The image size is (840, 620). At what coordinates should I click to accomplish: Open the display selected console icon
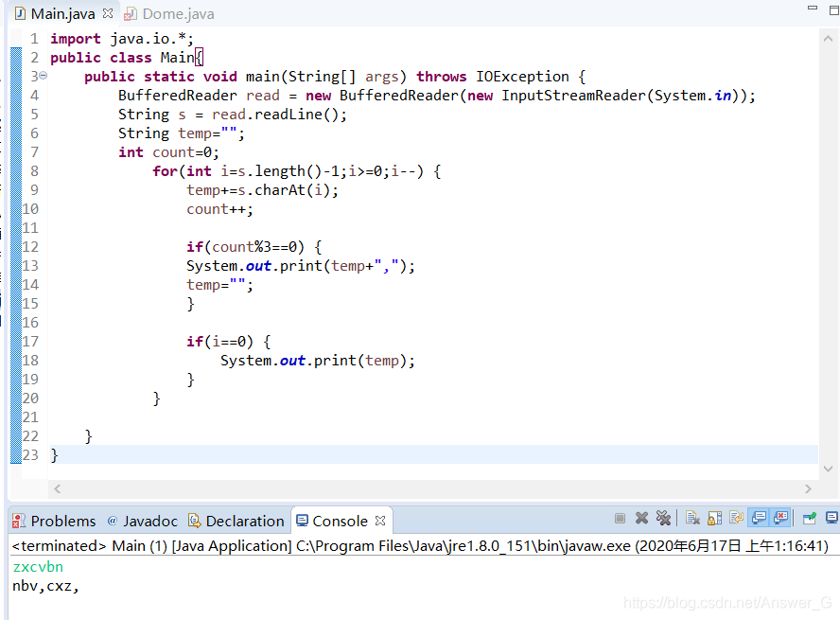point(832,518)
